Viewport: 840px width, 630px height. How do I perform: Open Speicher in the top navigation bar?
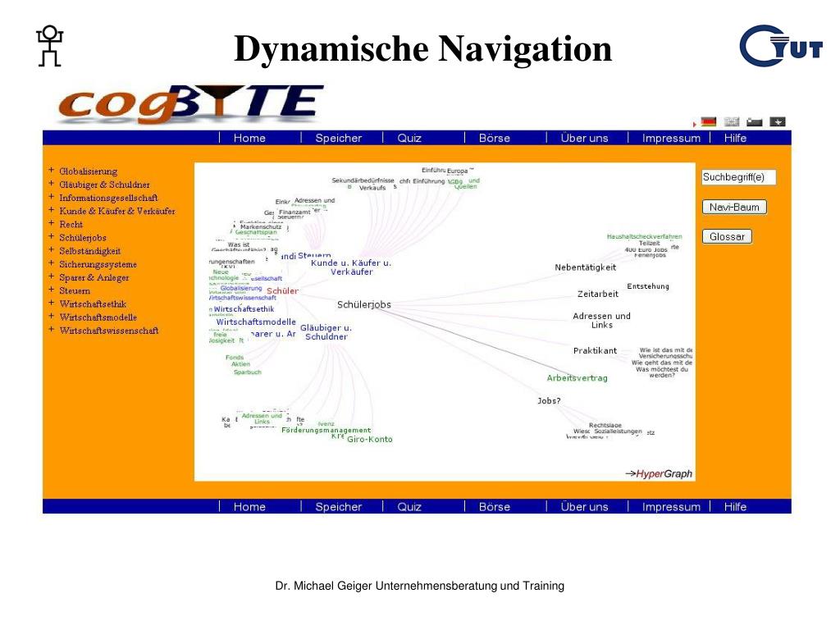[339, 138]
